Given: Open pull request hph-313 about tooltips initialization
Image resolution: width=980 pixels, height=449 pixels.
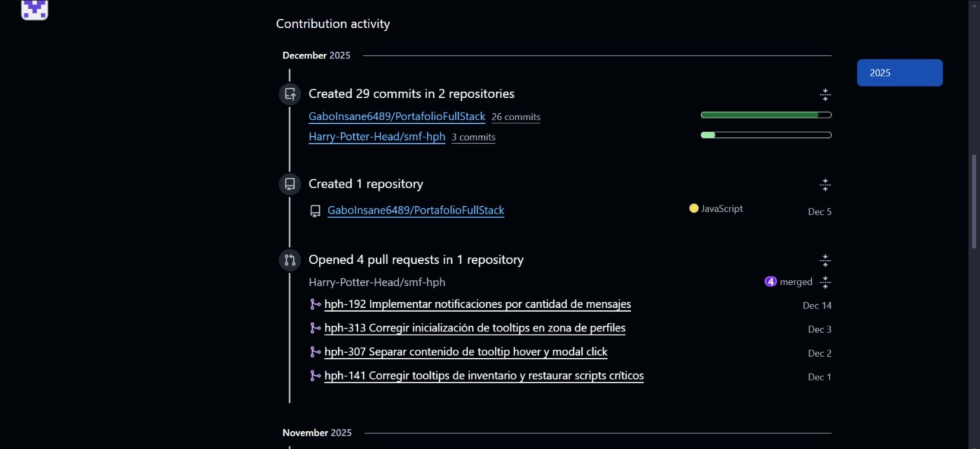Looking at the screenshot, I should (475, 328).
